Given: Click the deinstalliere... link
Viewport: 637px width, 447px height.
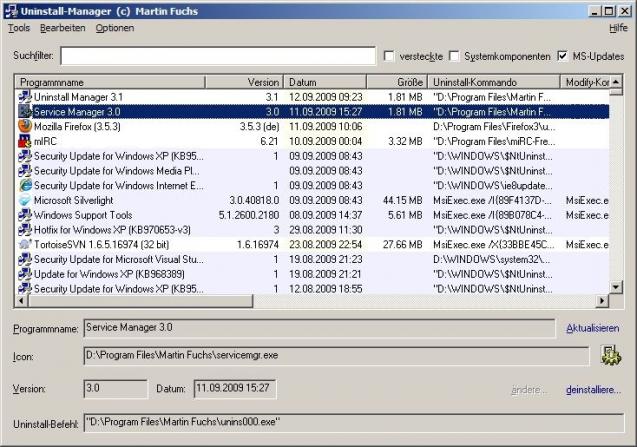Looking at the screenshot, I should pyautogui.click(x=593, y=390).
